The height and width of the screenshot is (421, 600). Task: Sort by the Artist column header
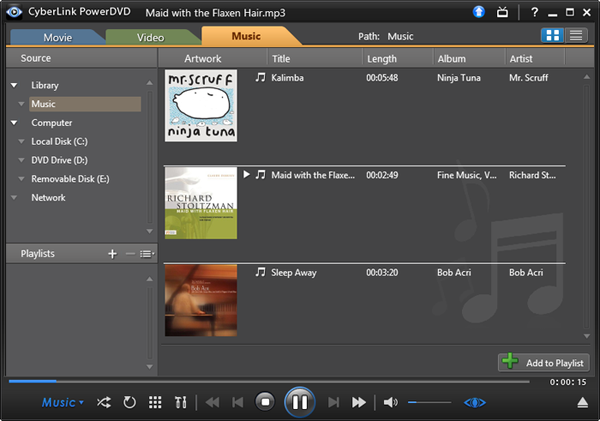point(535,59)
